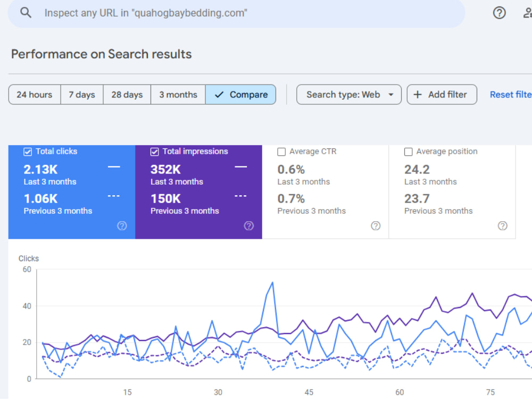
Task: Click the 1.06K previous clicks value
Action: coord(41,198)
